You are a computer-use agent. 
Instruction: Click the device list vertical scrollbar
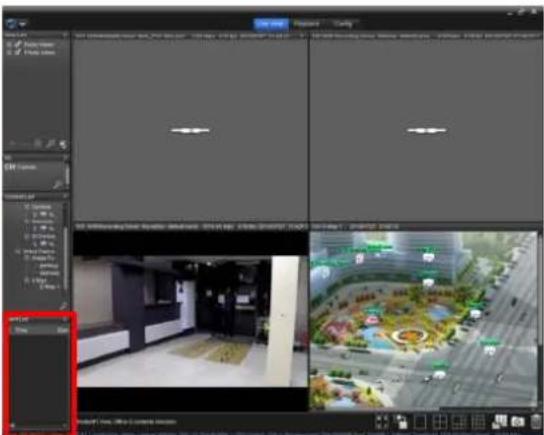(x=66, y=257)
